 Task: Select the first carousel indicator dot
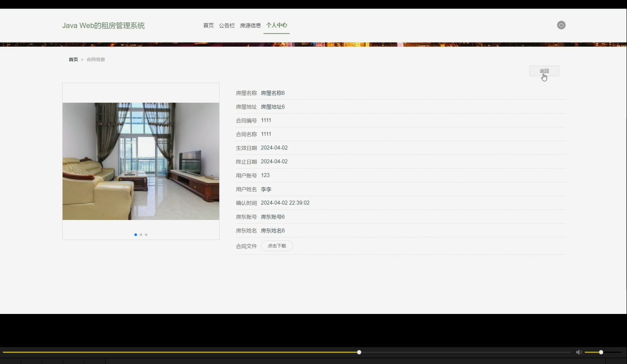coord(136,235)
